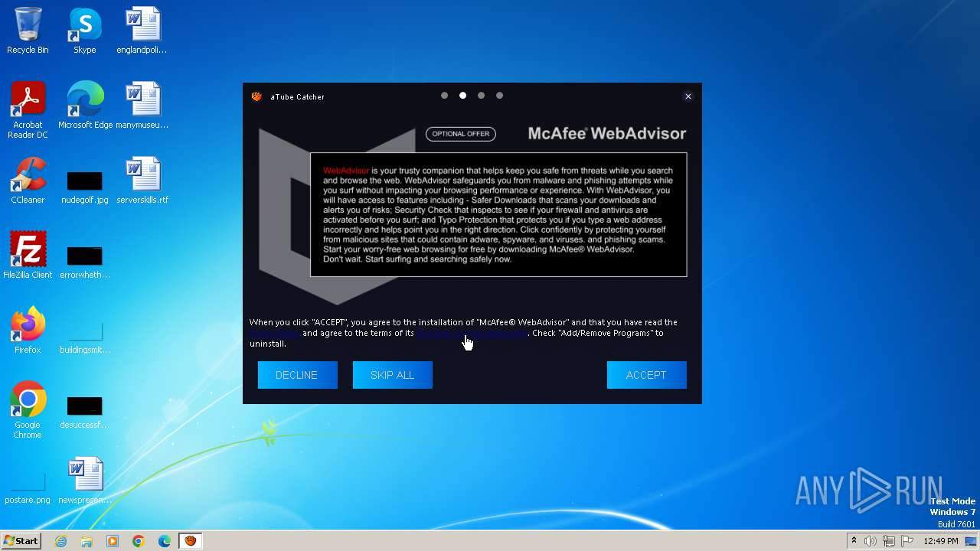This screenshot has width=980, height=551.
Task: Select the desuccessf file icon
Action: tap(85, 412)
